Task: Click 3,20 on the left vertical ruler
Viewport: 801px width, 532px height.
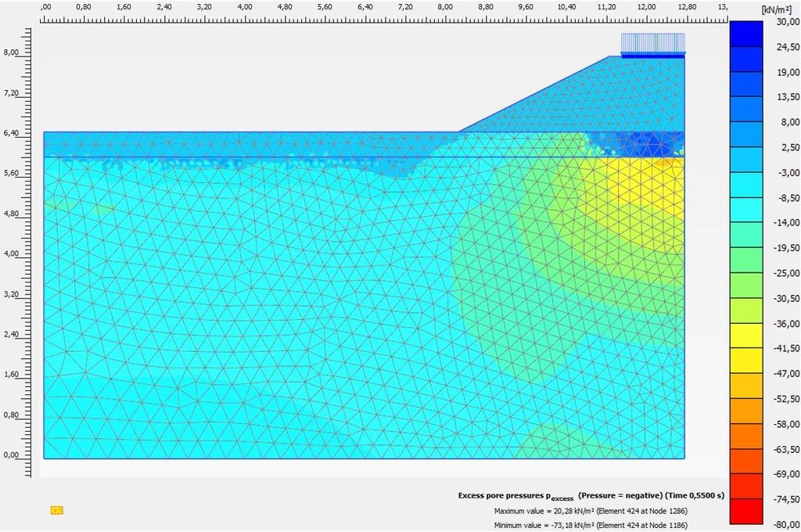Action: pyautogui.click(x=11, y=294)
